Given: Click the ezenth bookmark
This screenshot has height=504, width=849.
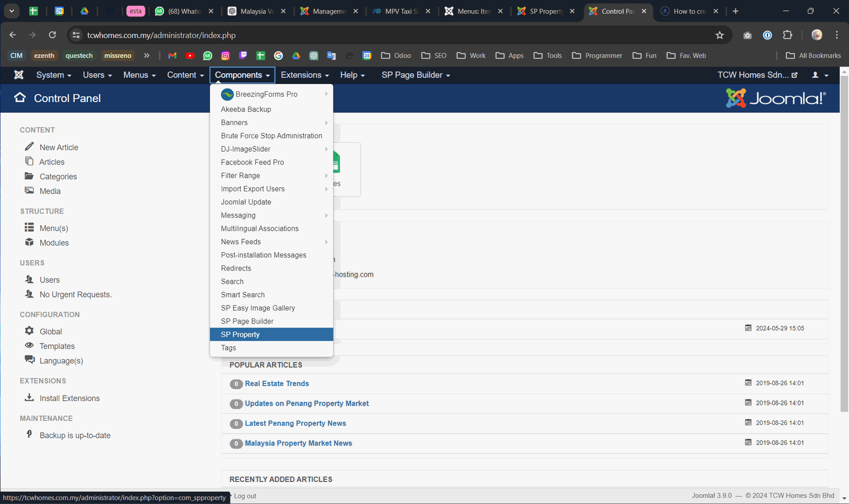Looking at the screenshot, I should (x=44, y=55).
